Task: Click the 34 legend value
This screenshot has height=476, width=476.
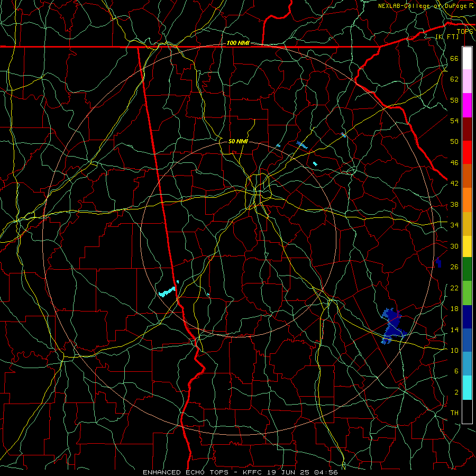Action: coord(454,225)
